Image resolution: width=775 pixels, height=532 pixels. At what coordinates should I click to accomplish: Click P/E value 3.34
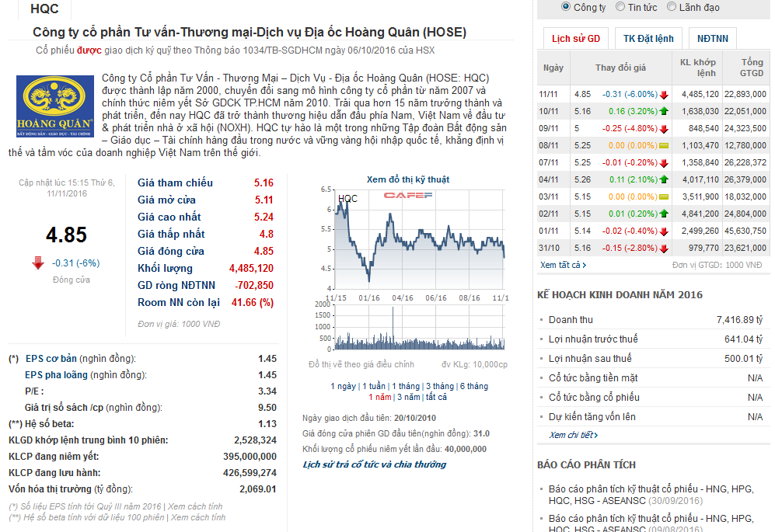pos(267,391)
